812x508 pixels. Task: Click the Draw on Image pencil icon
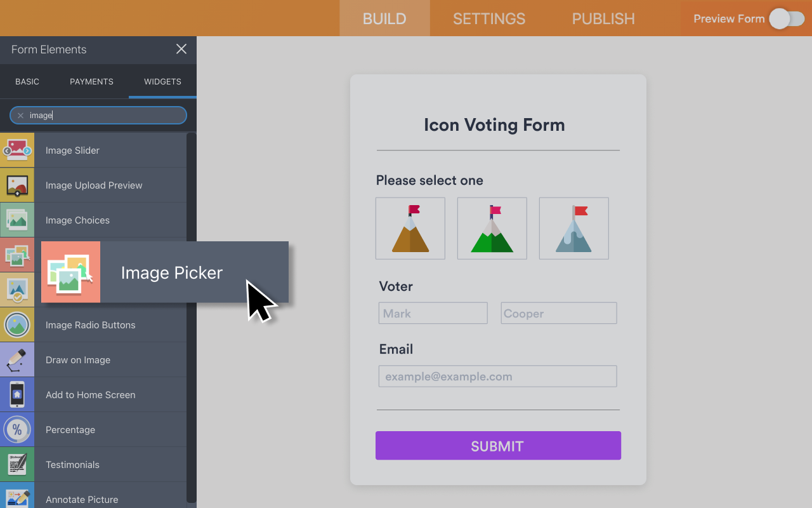pyautogui.click(x=17, y=359)
